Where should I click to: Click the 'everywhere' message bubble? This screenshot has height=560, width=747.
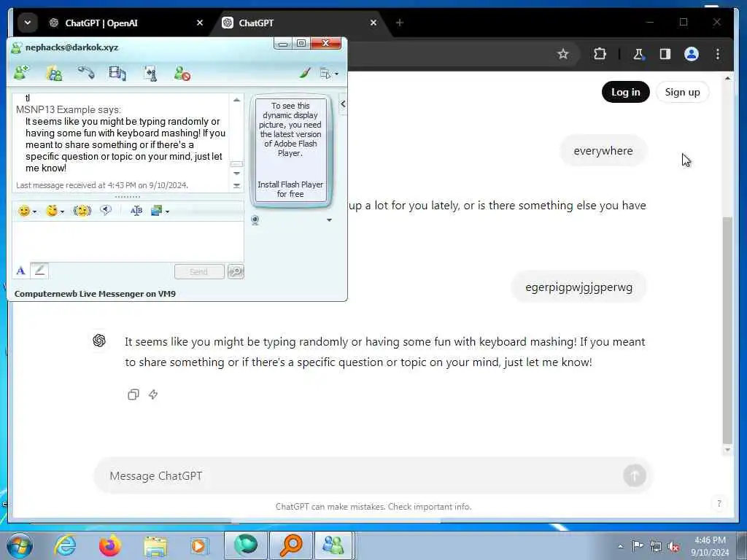(x=603, y=150)
